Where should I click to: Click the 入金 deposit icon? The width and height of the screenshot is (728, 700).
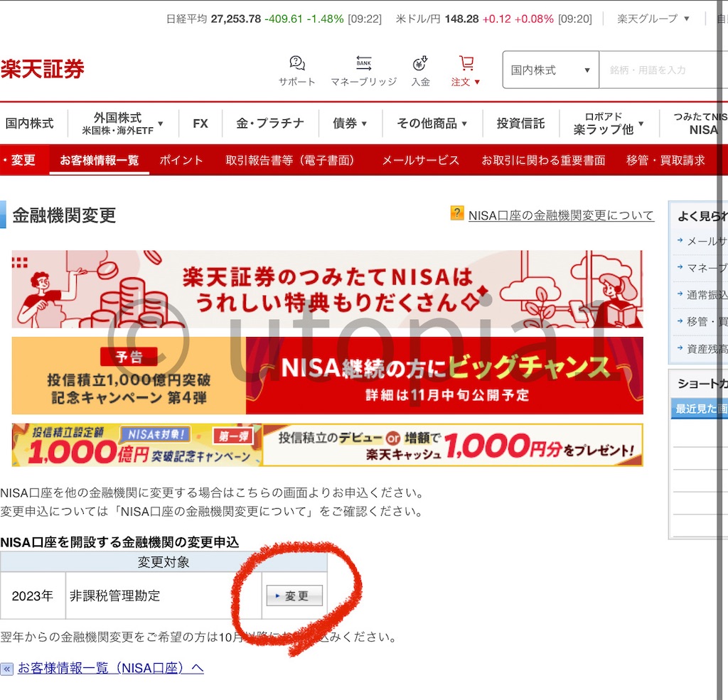(x=420, y=63)
